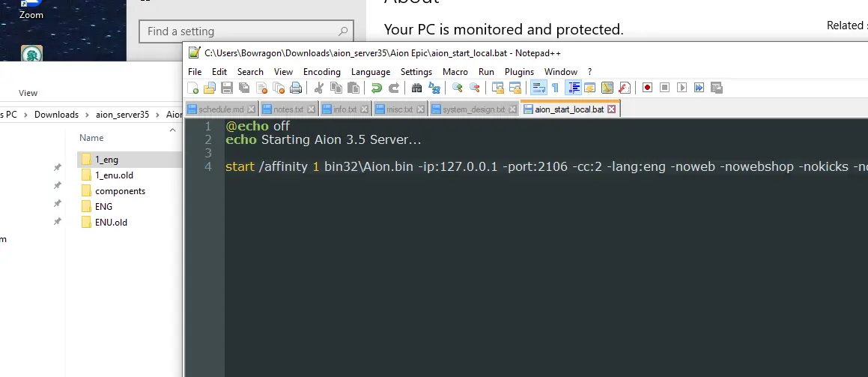Open the Window menu
The image size is (868, 377).
tap(561, 72)
